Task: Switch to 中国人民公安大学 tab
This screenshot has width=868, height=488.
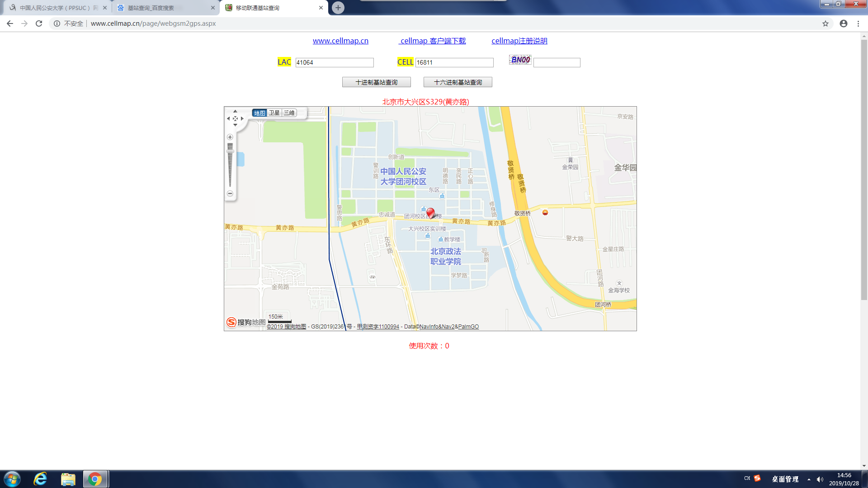Action: (57, 8)
